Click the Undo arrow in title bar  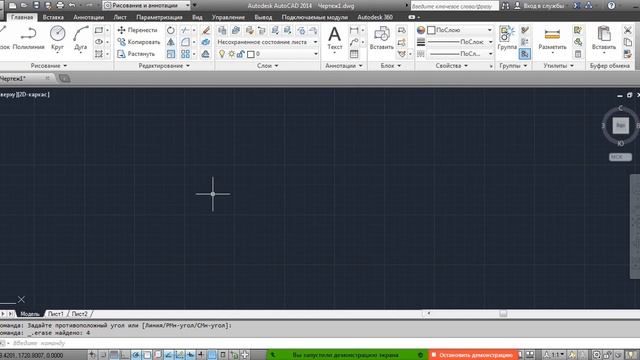(x=72, y=5)
